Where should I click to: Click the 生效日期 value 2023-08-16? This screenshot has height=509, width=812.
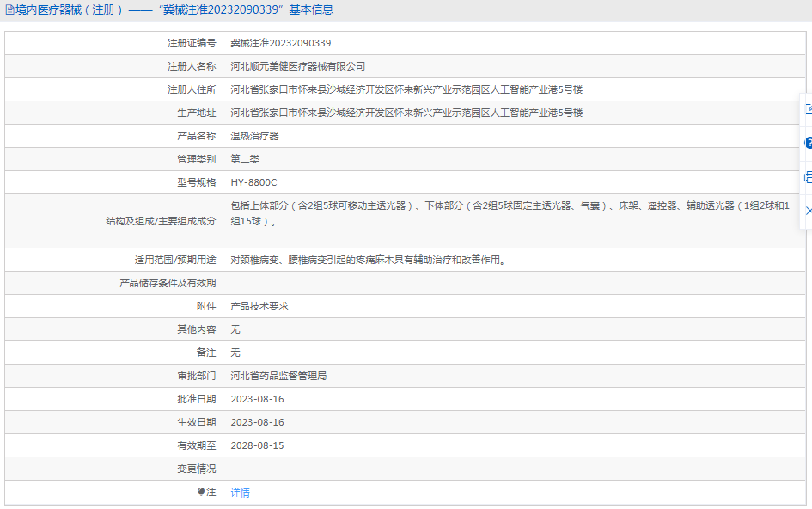pyautogui.click(x=258, y=422)
